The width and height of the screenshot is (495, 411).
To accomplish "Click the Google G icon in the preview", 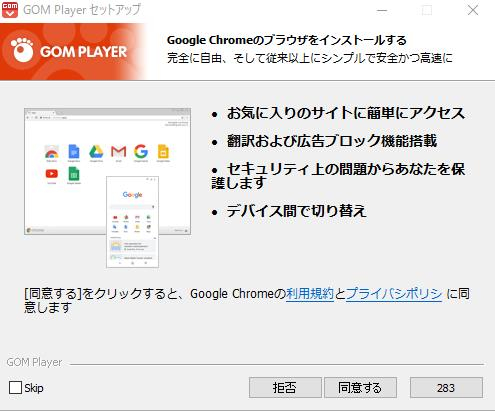I will 141,152.
